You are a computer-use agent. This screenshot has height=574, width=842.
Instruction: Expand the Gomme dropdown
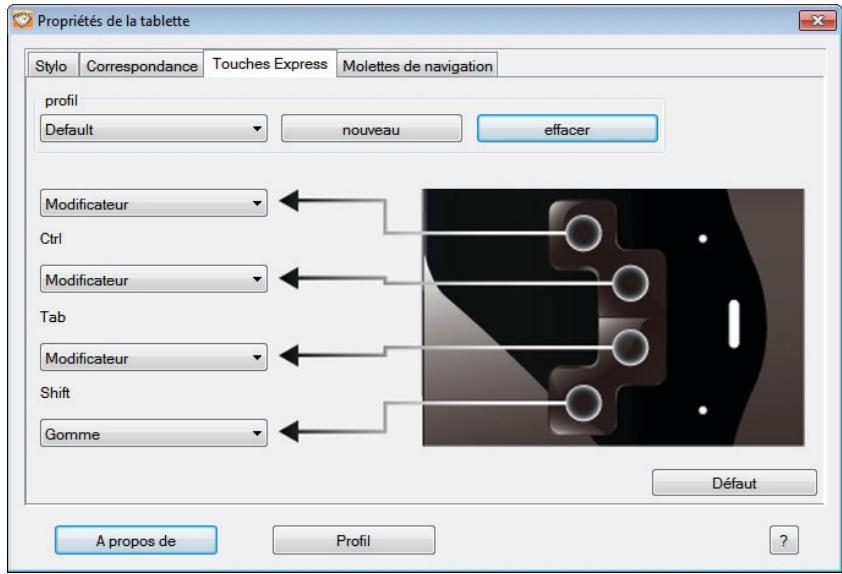pyautogui.click(x=154, y=433)
